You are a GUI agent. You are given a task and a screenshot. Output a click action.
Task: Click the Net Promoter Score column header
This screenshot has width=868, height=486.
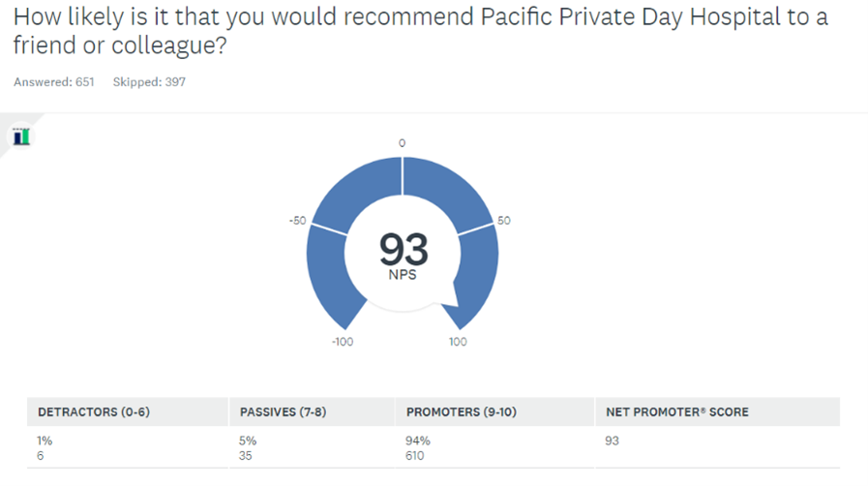(x=677, y=411)
